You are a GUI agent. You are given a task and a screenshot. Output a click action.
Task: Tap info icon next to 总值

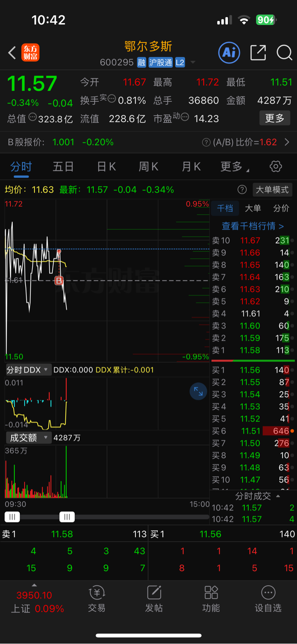[32, 117]
